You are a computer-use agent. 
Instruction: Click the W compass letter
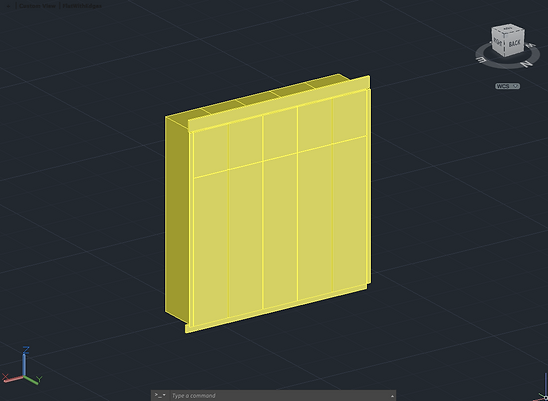point(531,45)
